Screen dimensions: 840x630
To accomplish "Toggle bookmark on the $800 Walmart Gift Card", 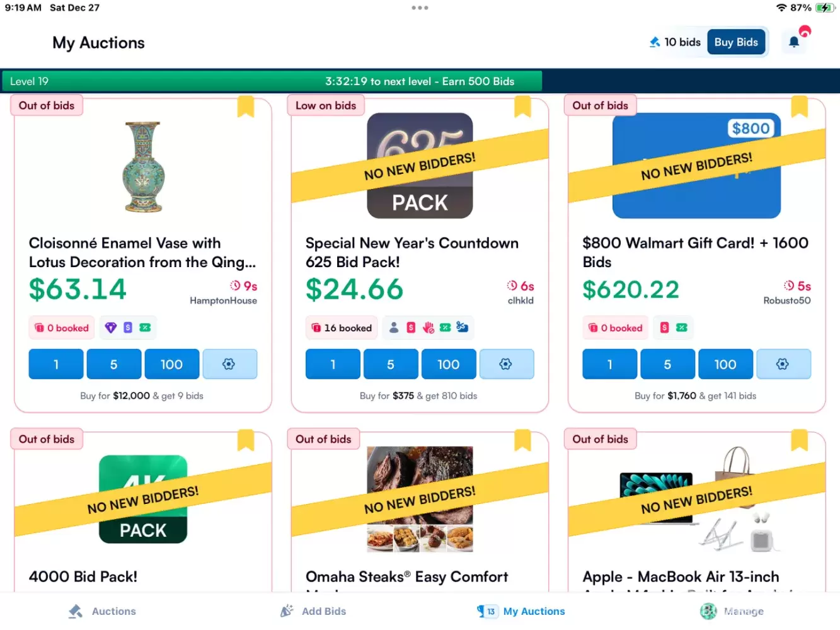I will click(800, 106).
